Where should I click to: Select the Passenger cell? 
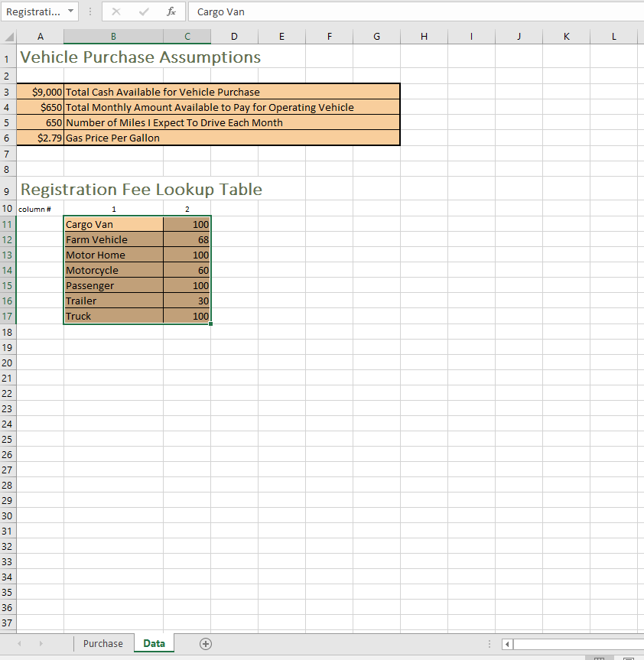point(114,285)
